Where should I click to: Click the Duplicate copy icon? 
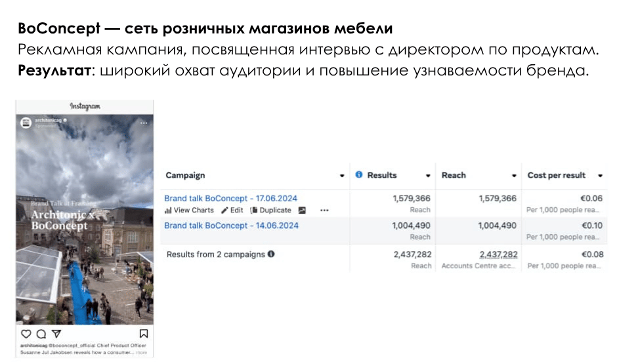(x=254, y=211)
